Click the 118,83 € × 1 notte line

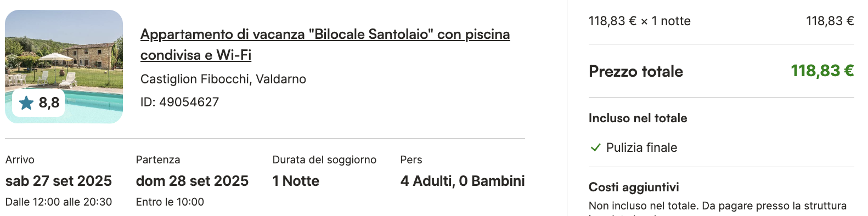(640, 21)
